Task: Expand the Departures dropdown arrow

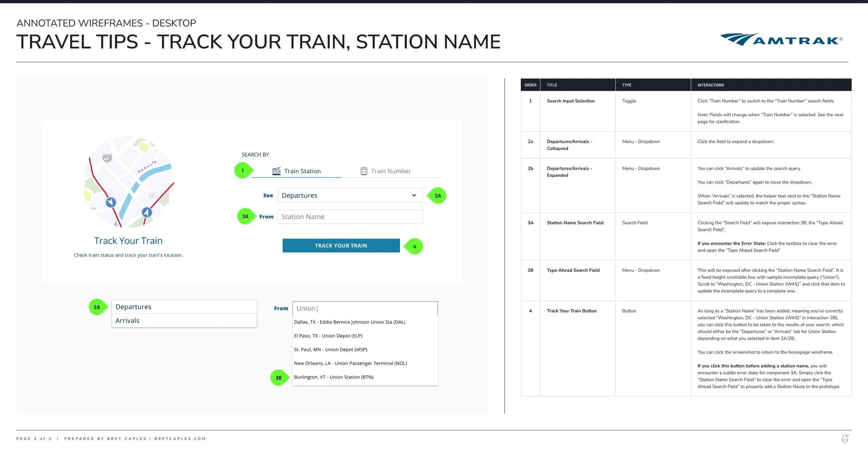Action: (414, 195)
